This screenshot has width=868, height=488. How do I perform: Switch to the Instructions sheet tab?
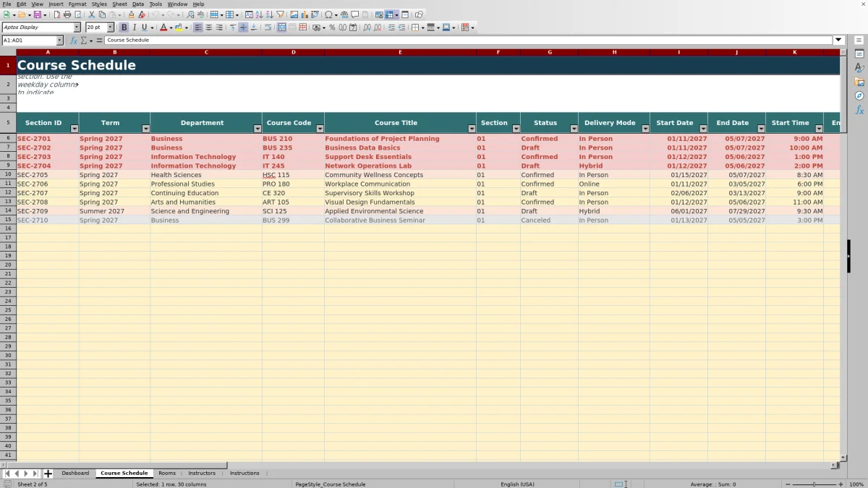[x=244, y=474]
